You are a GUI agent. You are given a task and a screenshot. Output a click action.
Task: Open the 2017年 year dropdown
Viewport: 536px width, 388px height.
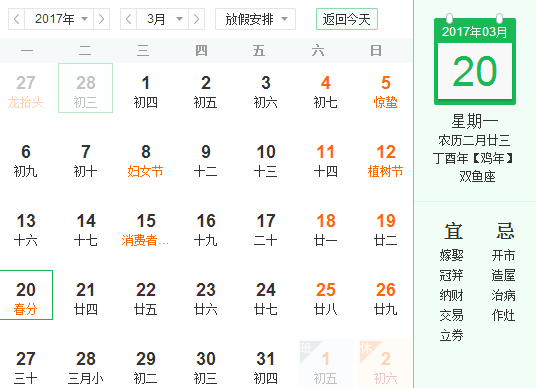point(59,19)
